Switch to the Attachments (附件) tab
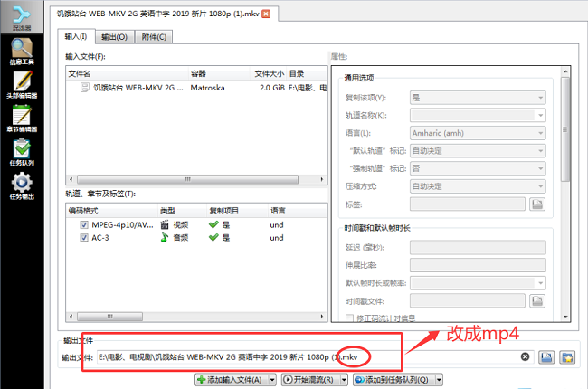Viewport: 588px width, 389px height. tap(154, 37)
